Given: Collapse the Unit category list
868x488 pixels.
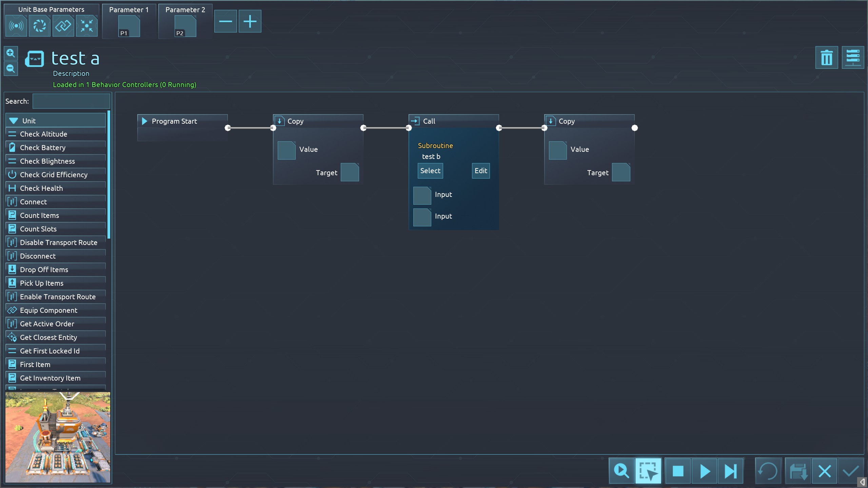Looking at the screenshot, I should tap(14, 121).
